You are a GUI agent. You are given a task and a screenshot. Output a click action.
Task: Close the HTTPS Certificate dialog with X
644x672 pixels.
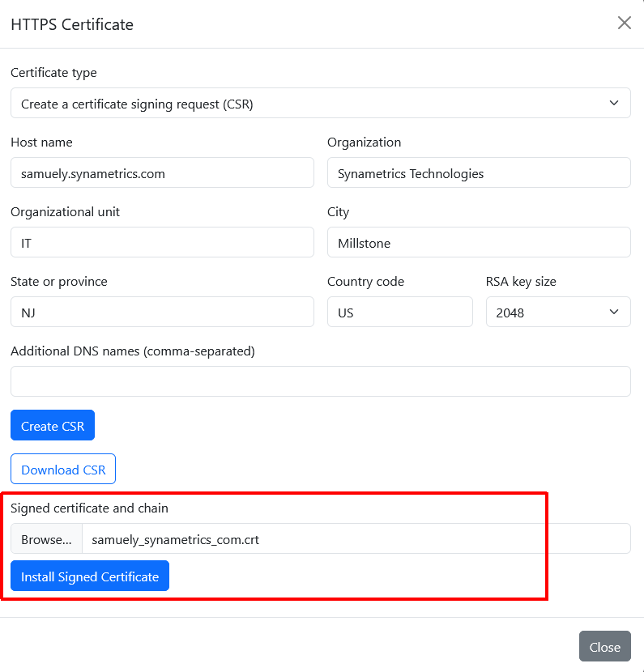click(x=625, y=23)
